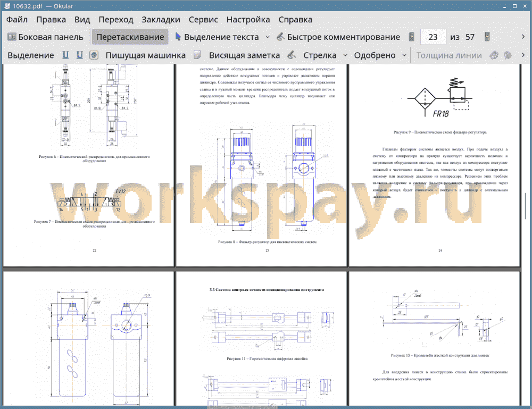Viewport: 532px width, 409px height.
Task: Toggle the Перетаскивание browse mode
Action: [130, 37]
